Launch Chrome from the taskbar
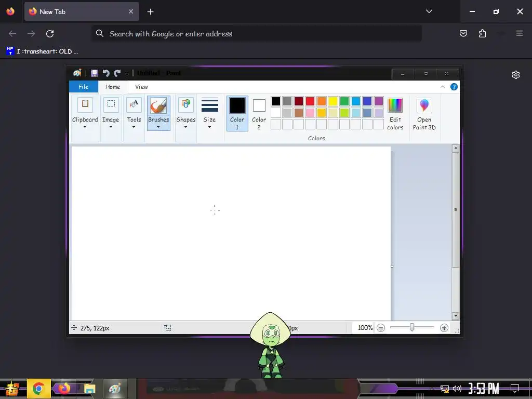This screenshot has width=532, height=399. tap(38, 389)
